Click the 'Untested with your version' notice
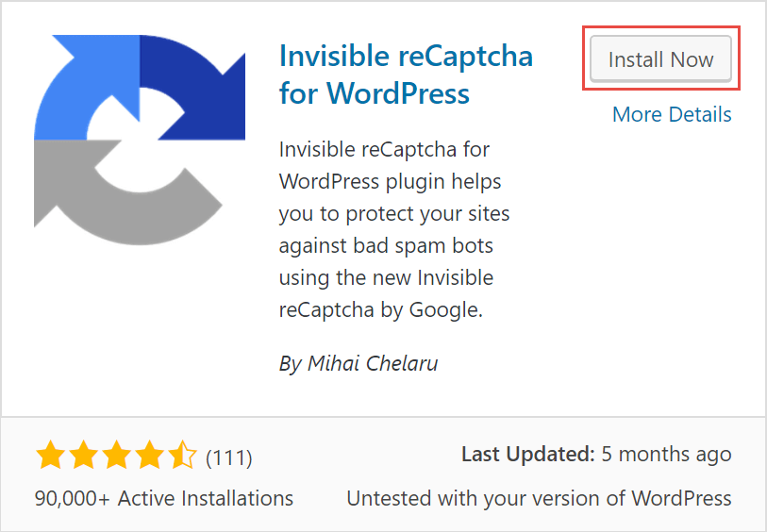The width and height of the screenshot is (767, 532). 539,498
